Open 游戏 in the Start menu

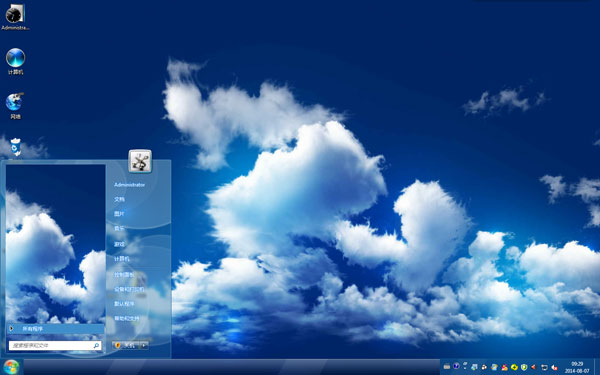pyautogui.click(x=119, y=244)
